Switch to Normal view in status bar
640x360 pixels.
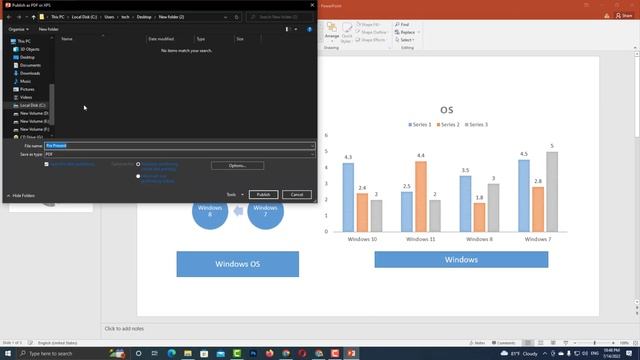pos(528,343)
